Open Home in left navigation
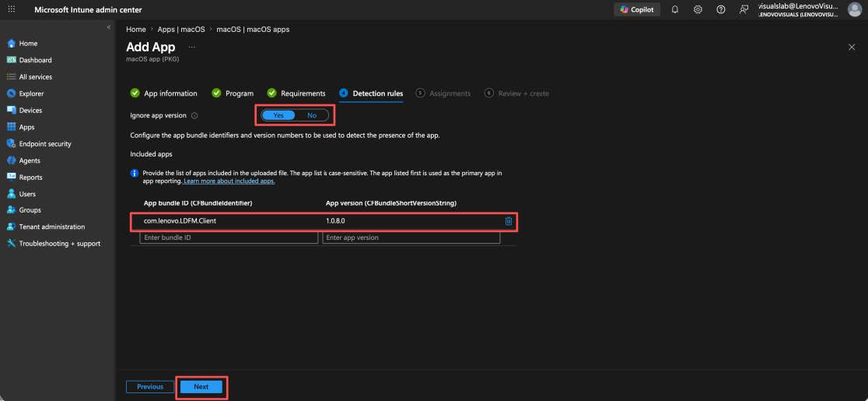Screen dimensions: 868x401 coord(28,43)
